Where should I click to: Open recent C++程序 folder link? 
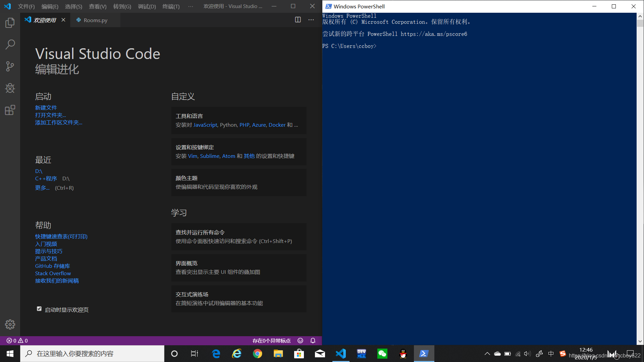pos(46,178)
